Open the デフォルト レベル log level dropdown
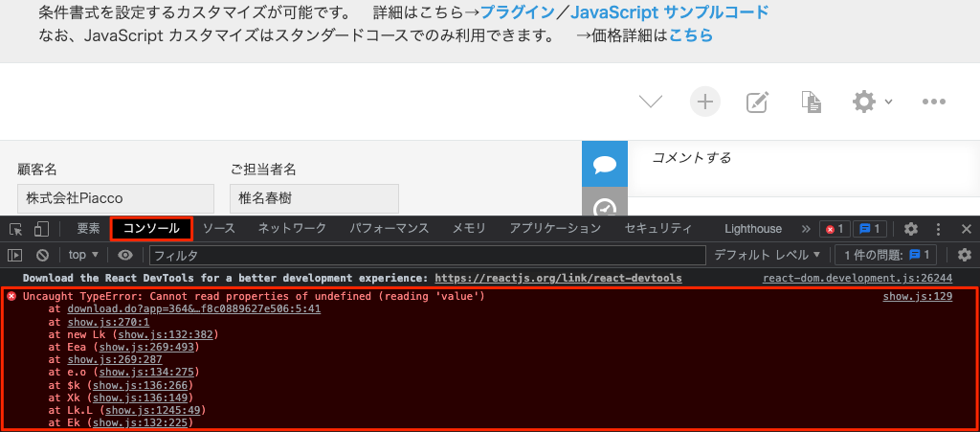This screenshot has width=980, height=432. pyautogui.click(x=767, y=255)
